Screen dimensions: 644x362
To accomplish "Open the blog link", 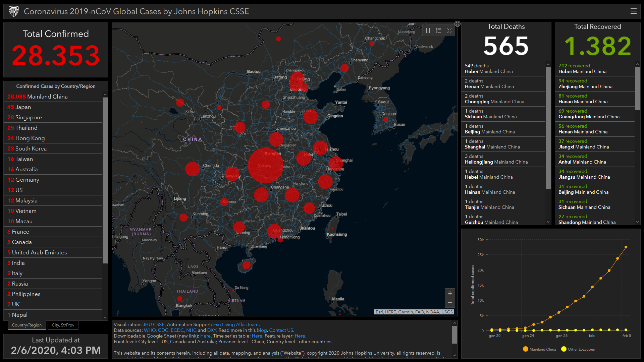I will 262,330.
